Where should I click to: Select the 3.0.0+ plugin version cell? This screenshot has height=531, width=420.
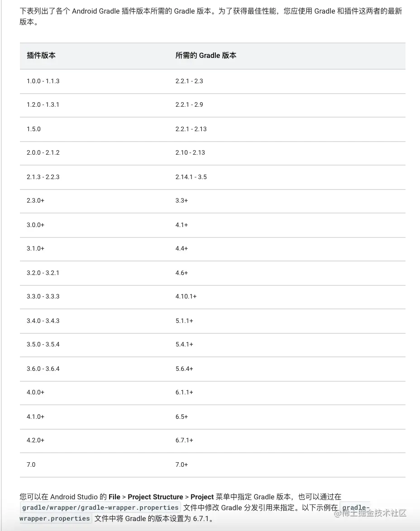pos(35,225)
